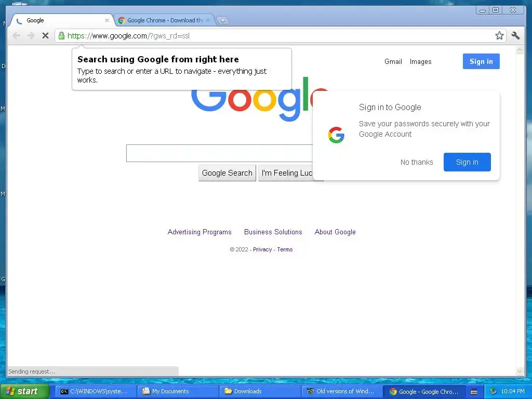
Task: Close the Google Chrome Download tab
Action: coord(208,20)
